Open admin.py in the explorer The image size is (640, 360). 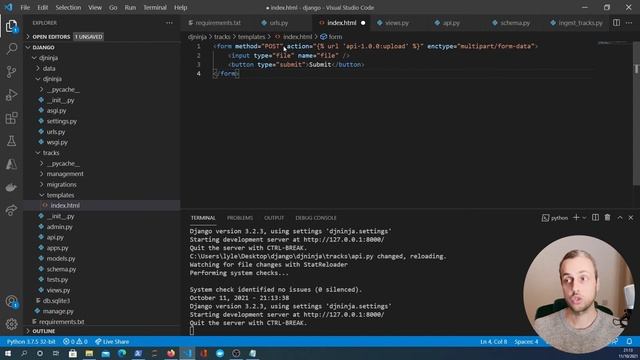point(60,227)
